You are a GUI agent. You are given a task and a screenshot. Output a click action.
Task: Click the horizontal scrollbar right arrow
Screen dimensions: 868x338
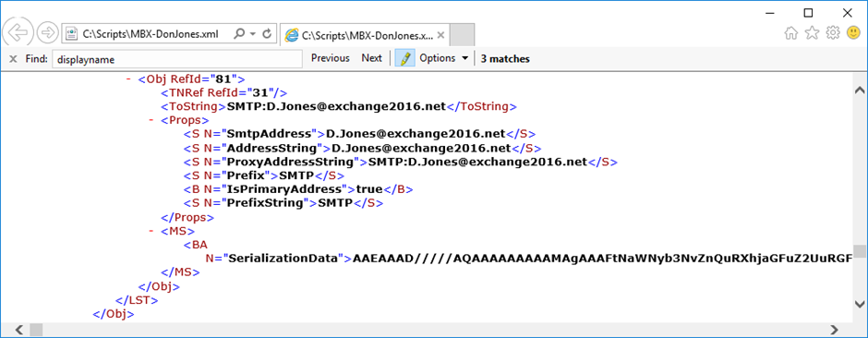click(x=834, y=330)
